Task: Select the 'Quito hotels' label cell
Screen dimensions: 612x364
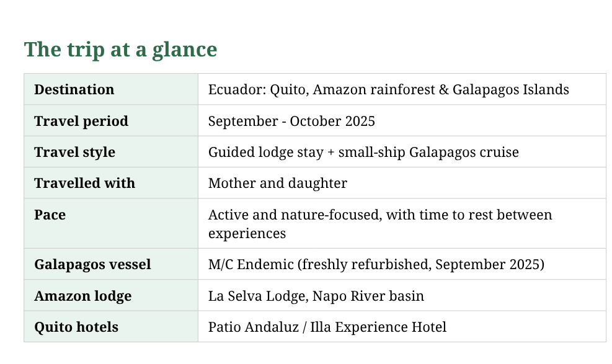Action: point(76,327)
